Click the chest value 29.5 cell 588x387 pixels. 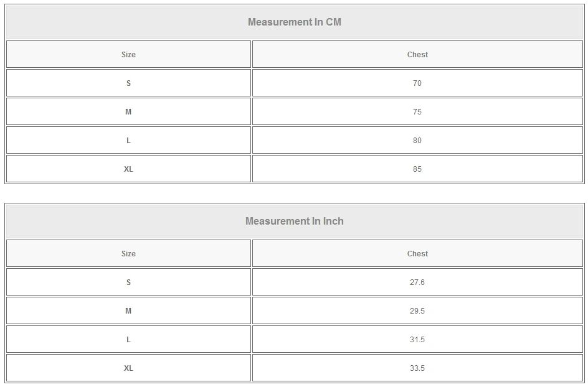click(x=417, y=311)
